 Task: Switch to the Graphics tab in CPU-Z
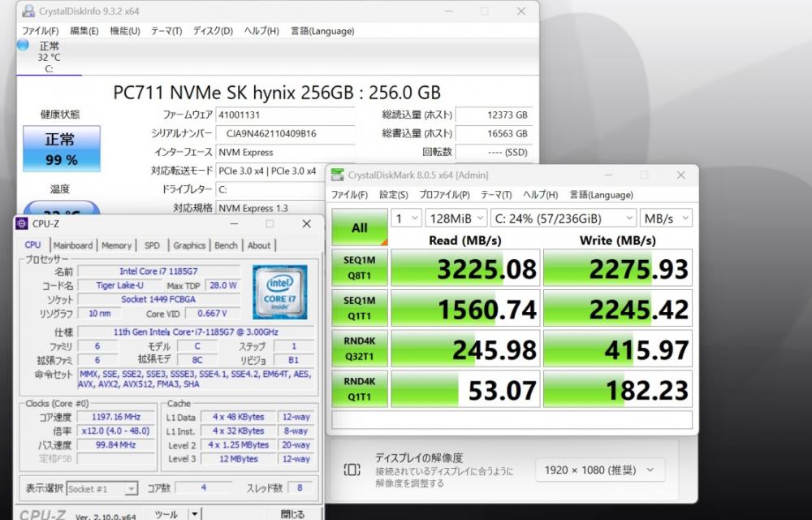189,245
